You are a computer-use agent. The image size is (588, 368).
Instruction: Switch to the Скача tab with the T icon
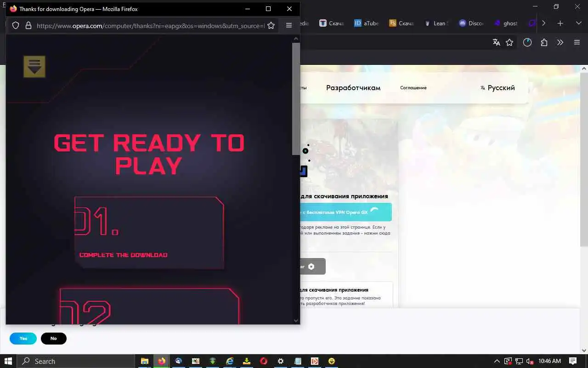331,23
